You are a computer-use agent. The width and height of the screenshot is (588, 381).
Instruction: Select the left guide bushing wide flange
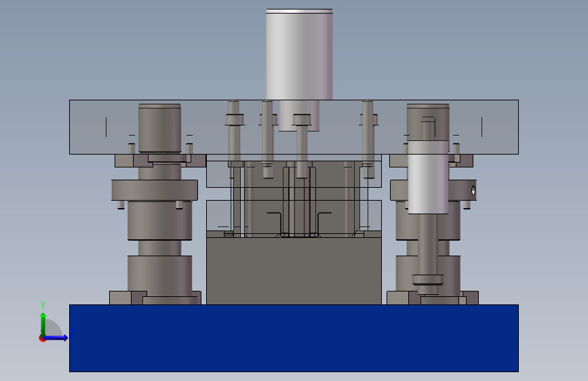[x=155, y=190]
